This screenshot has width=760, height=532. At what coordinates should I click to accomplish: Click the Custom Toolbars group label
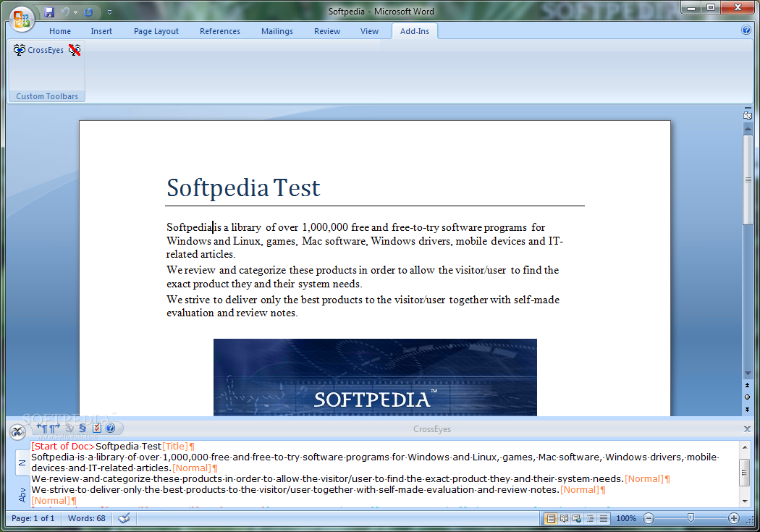tap(47, 96)
